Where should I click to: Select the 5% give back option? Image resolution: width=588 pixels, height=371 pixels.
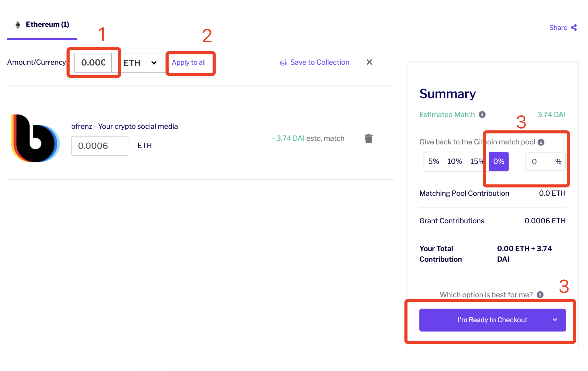pyautogui.click(x=433, y=161)
